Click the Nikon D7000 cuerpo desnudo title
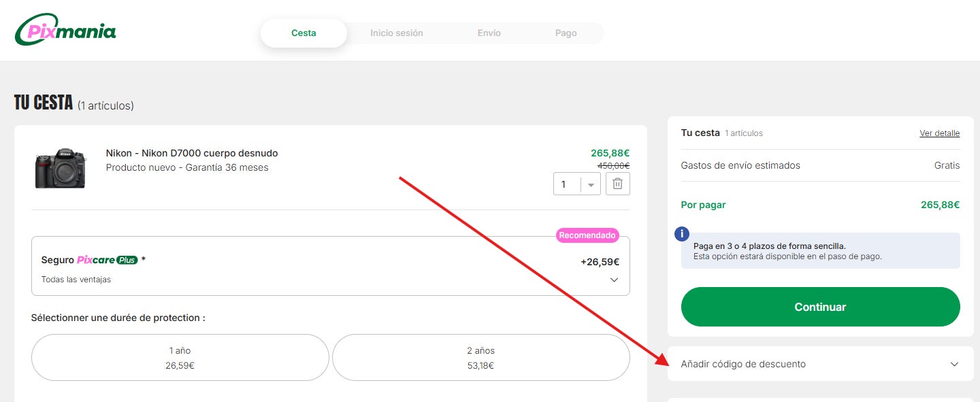 pos(192,153)
